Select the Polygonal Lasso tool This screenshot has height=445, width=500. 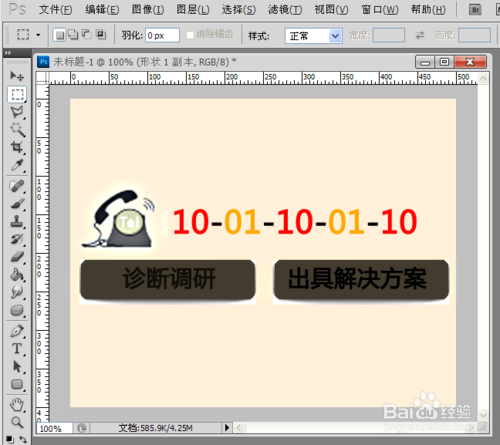[x=17, y=112]
